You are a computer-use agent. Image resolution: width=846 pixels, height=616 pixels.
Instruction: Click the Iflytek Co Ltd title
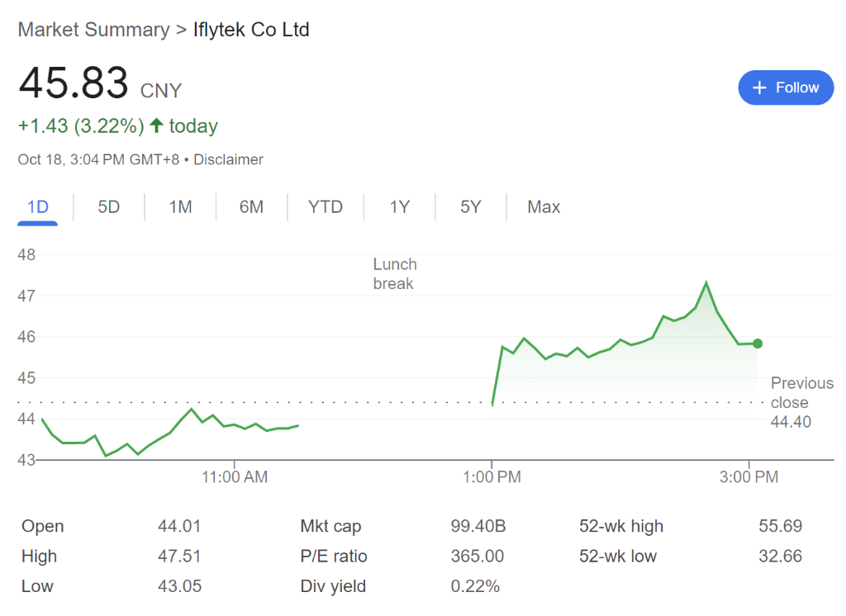click(x=251, y=30)
